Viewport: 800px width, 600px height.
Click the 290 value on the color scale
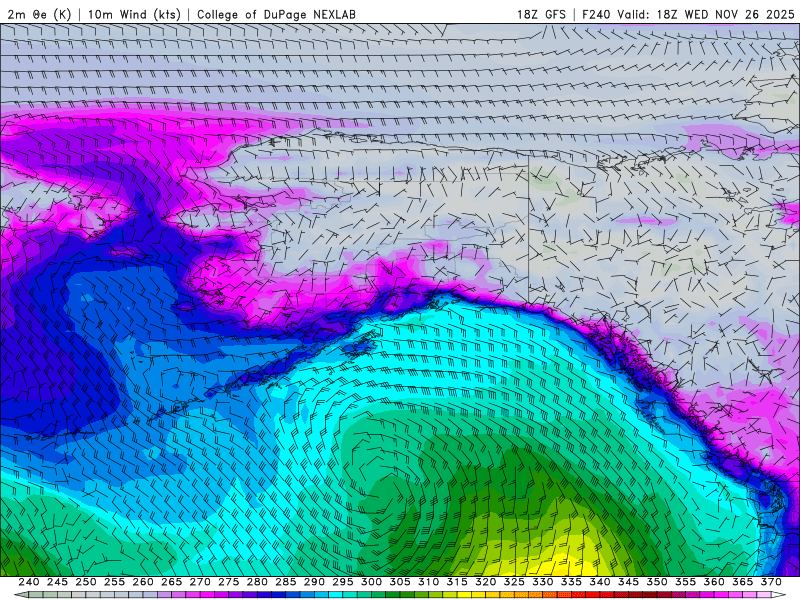[314, 582]
